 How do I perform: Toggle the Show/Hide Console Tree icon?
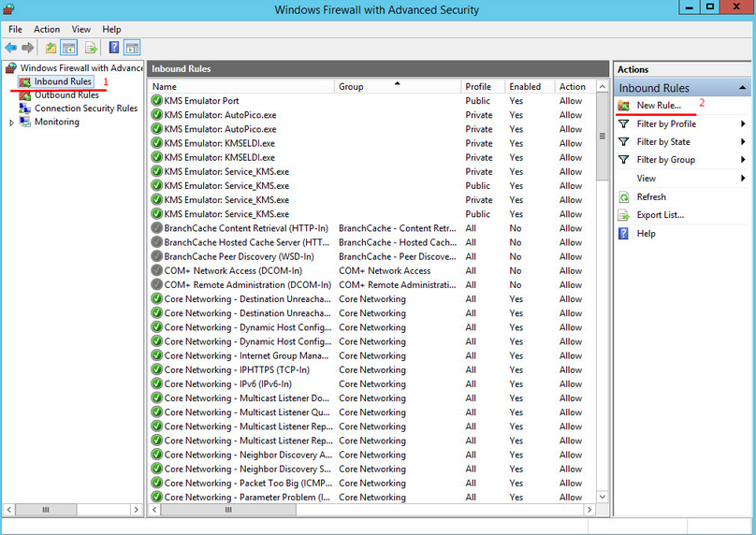click(x=69, y=48)
